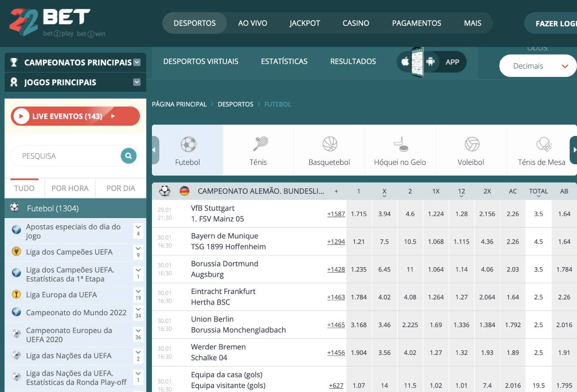Select the Ténis racket icon
This screenshot has width=577, height=392.
point(260,144)
